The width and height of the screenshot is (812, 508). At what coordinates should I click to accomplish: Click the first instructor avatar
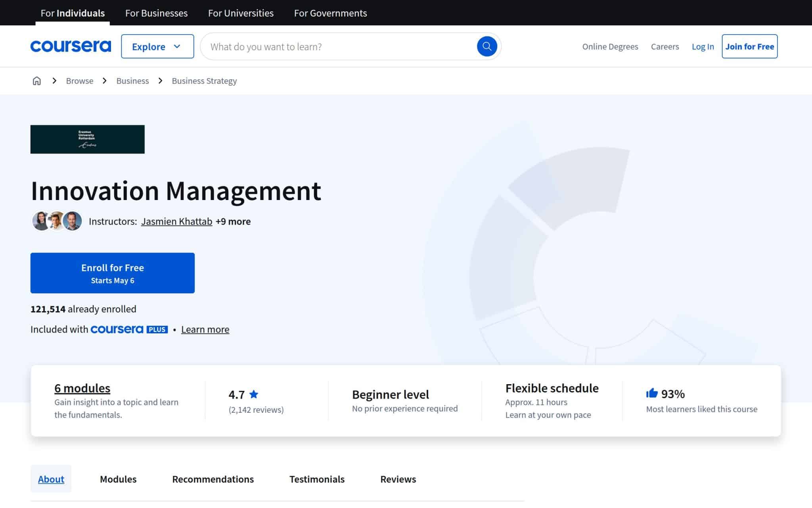point(40,221)
